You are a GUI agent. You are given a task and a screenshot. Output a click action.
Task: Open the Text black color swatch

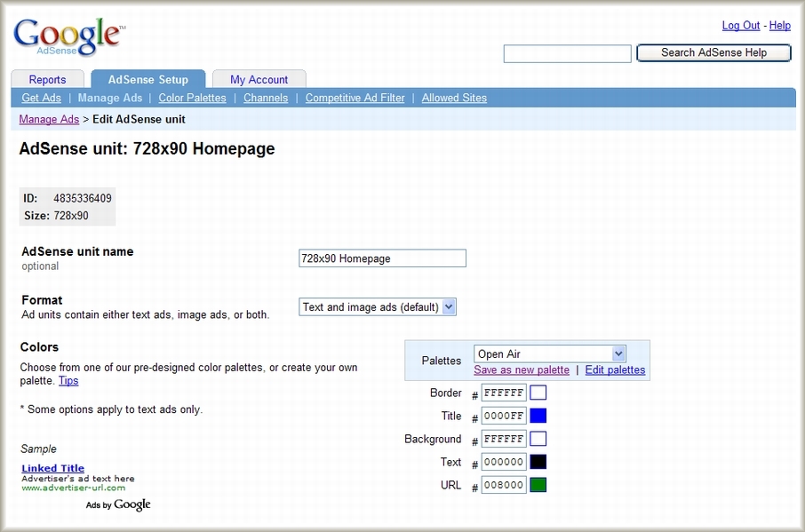tap(538, 462)
